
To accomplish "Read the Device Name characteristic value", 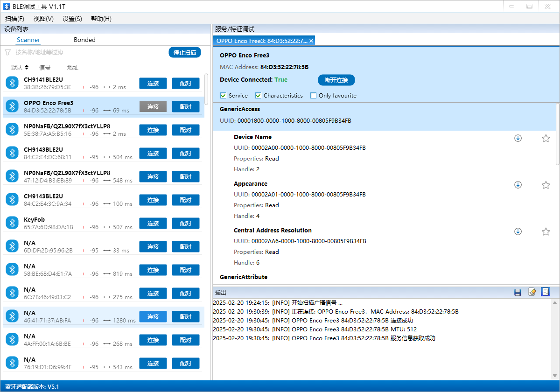I will tap(518, 138).
